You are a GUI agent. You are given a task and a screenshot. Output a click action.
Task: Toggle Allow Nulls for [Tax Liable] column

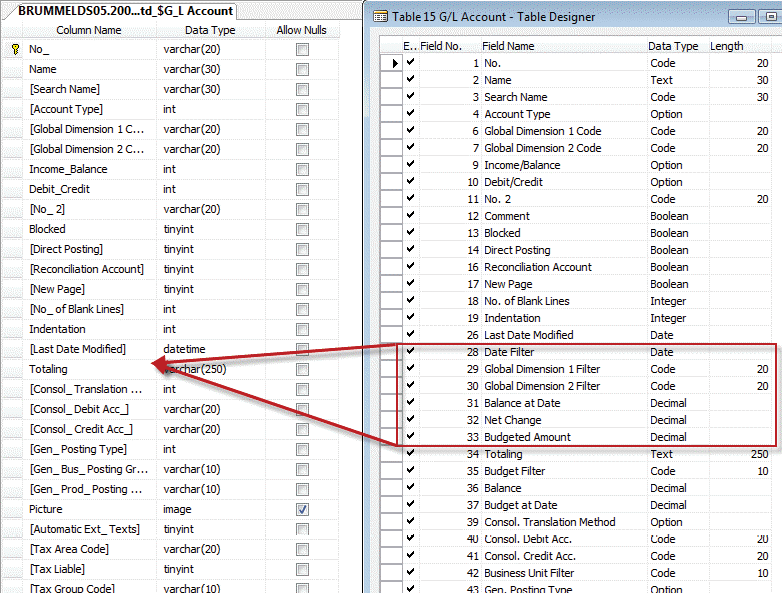(x=302, y=569)
